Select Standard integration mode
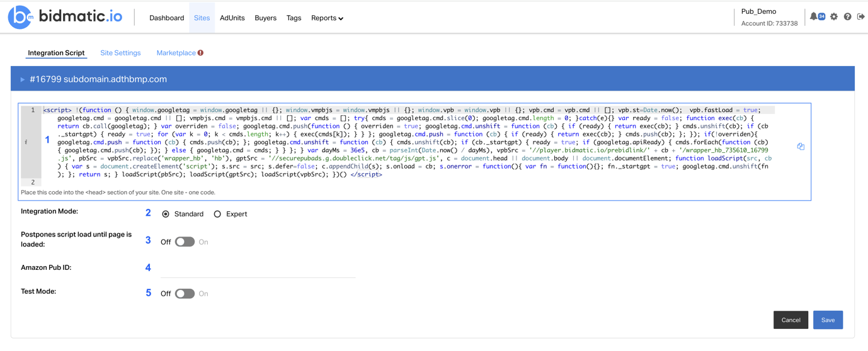The width and height of the screenshot is (868, 351). coord(166,214)
